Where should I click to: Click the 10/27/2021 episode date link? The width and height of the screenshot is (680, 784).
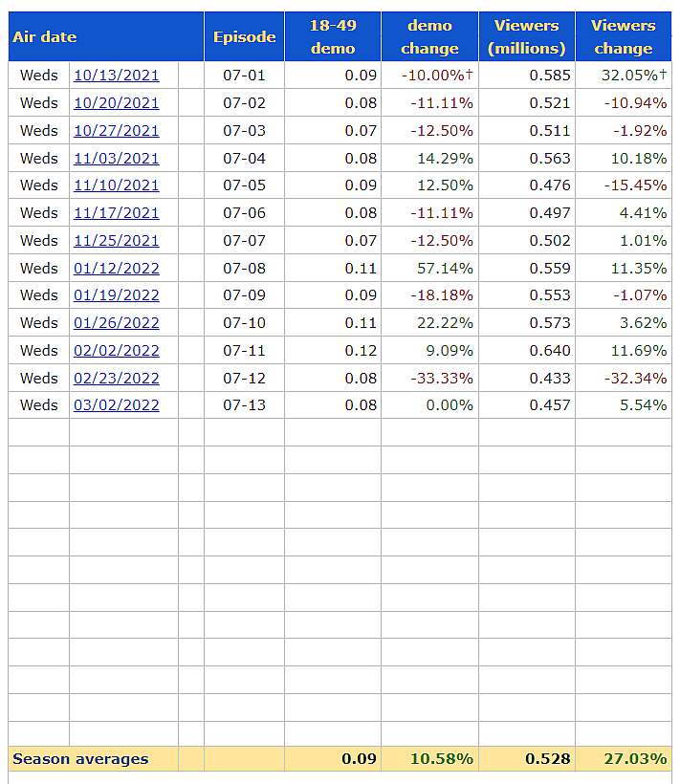tap(117, 131)
